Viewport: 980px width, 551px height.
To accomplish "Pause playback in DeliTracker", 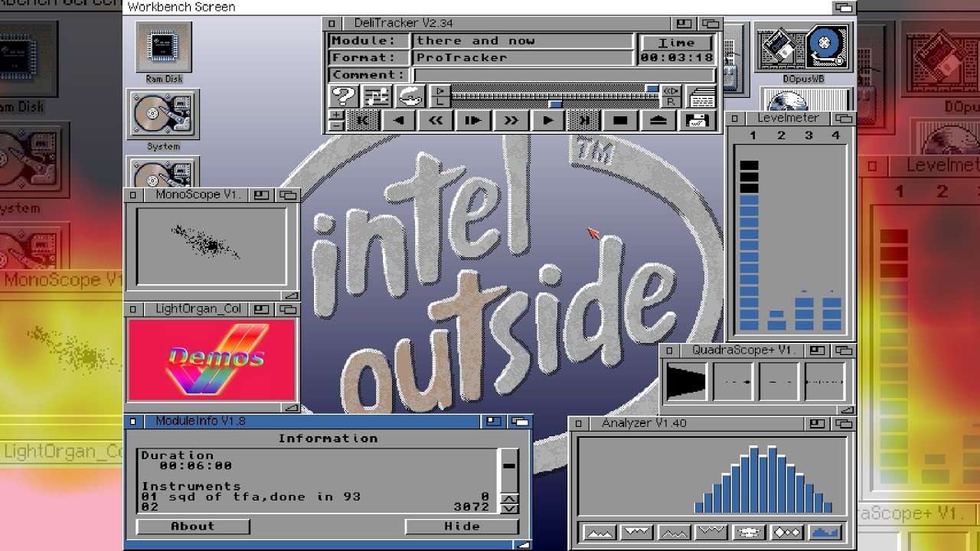I will pyautogui.click(x=472, y=120).
